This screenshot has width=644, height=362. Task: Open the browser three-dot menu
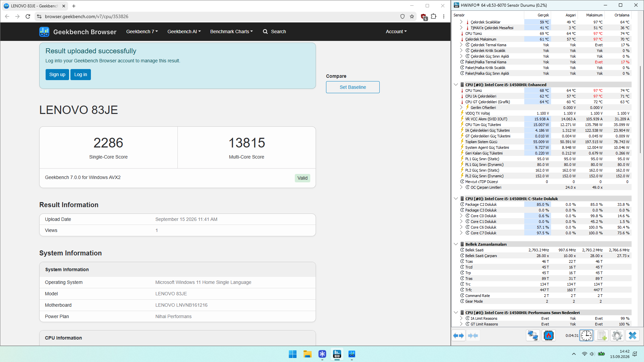click(x=444, y=16)
